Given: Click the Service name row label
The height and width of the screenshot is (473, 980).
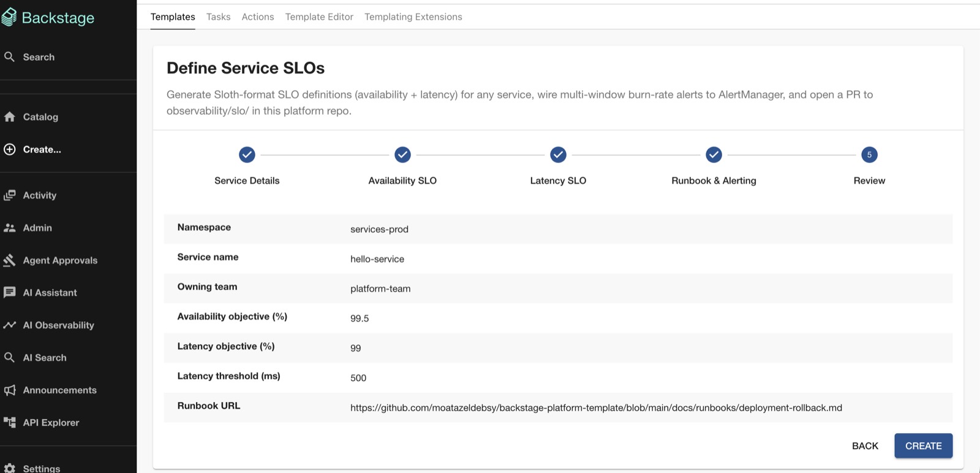Looking at the screenshot, I should 208,257.
